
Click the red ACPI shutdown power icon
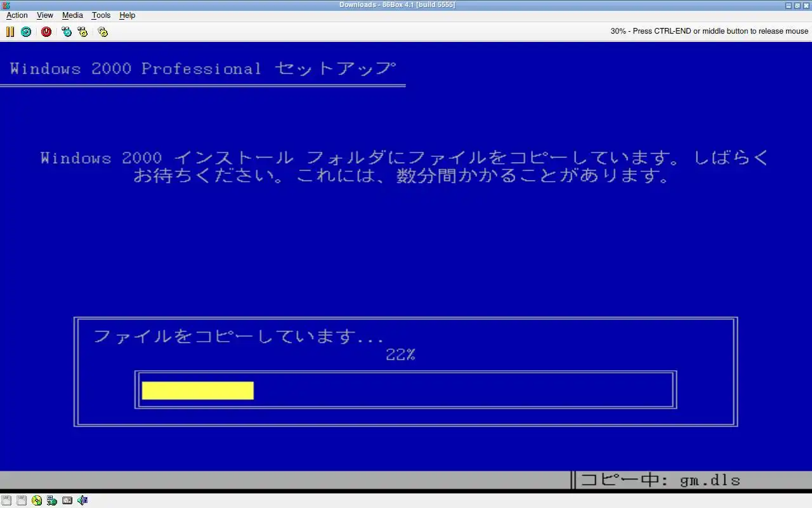46,31
